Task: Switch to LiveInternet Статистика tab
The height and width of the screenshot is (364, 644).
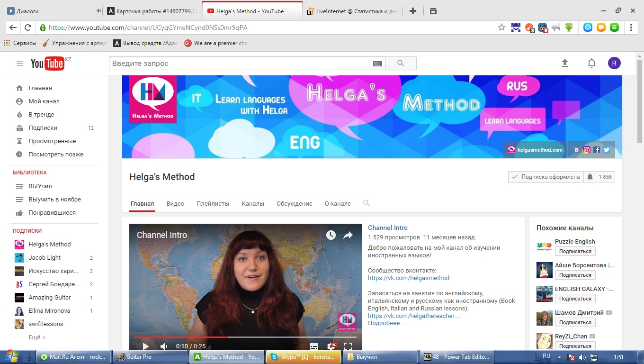Action: click(352, 11)
